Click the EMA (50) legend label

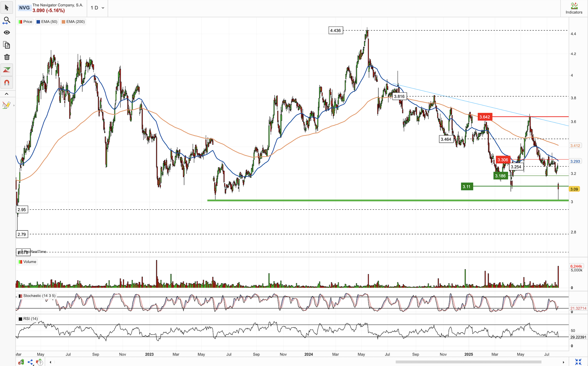tap(49, 22)
